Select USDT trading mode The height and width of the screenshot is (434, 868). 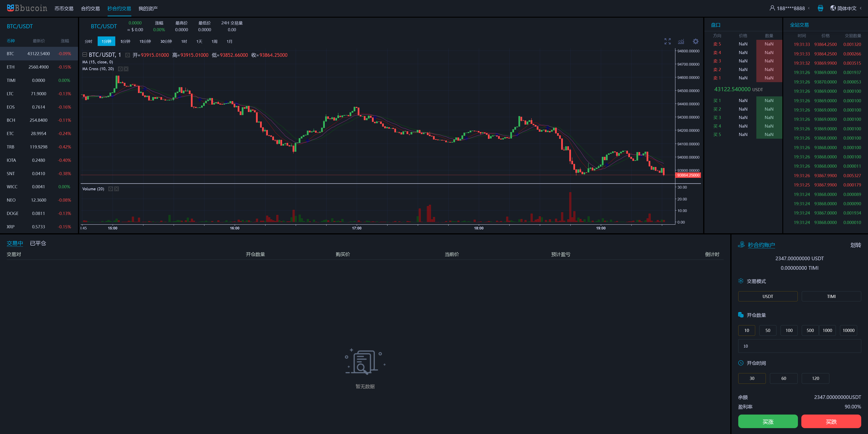[768, 296]
